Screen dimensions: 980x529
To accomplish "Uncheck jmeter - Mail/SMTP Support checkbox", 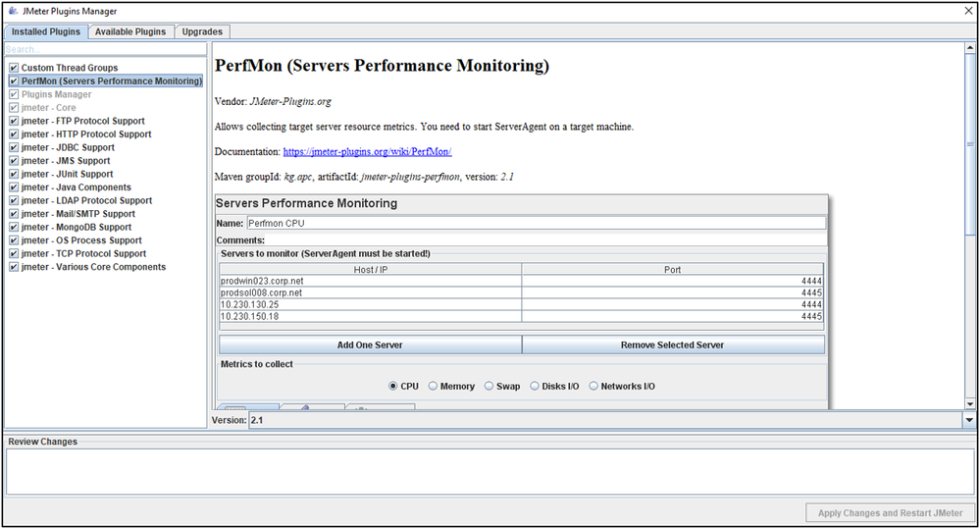I will 14,214.
